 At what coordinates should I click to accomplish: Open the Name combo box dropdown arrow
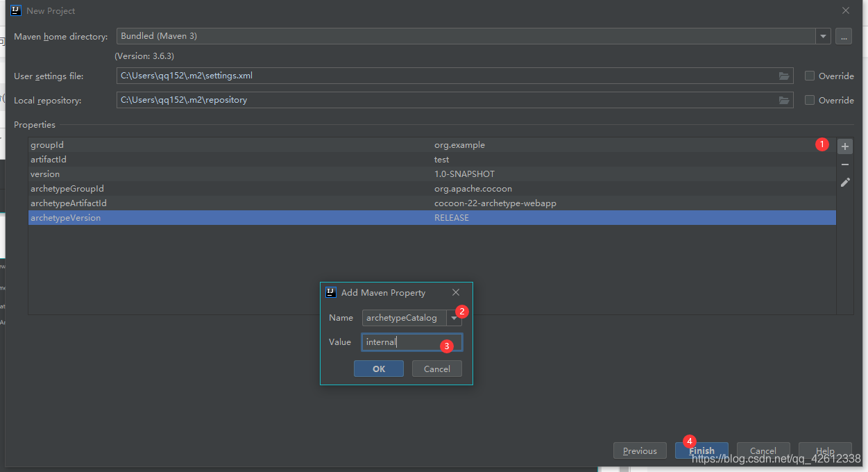point(454,318)
